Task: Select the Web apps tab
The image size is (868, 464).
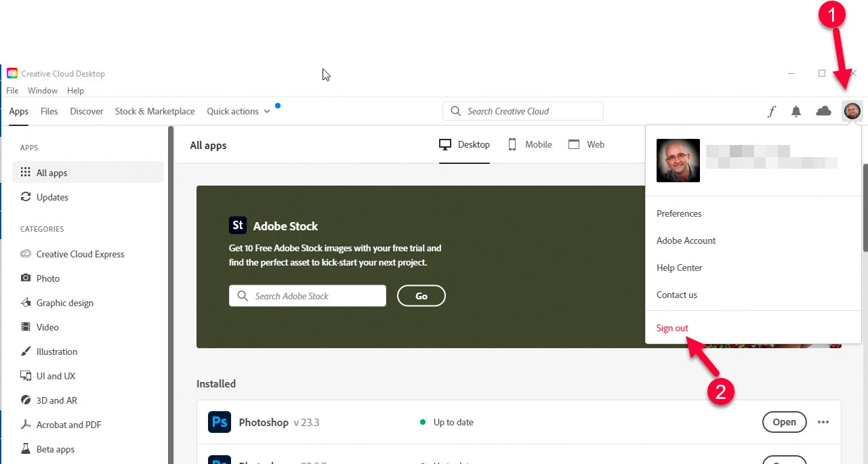Action: (x=586, y=144)
